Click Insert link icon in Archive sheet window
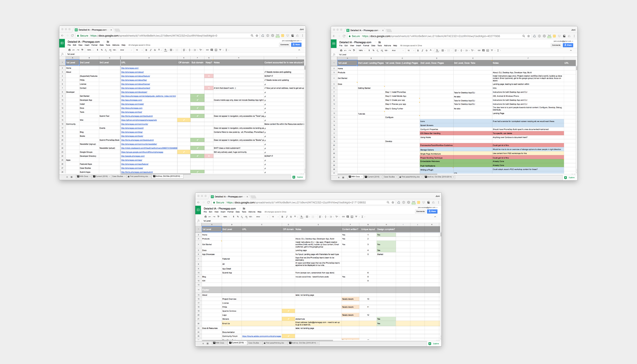This screenshot has width=637, height=364. [207, 50]
